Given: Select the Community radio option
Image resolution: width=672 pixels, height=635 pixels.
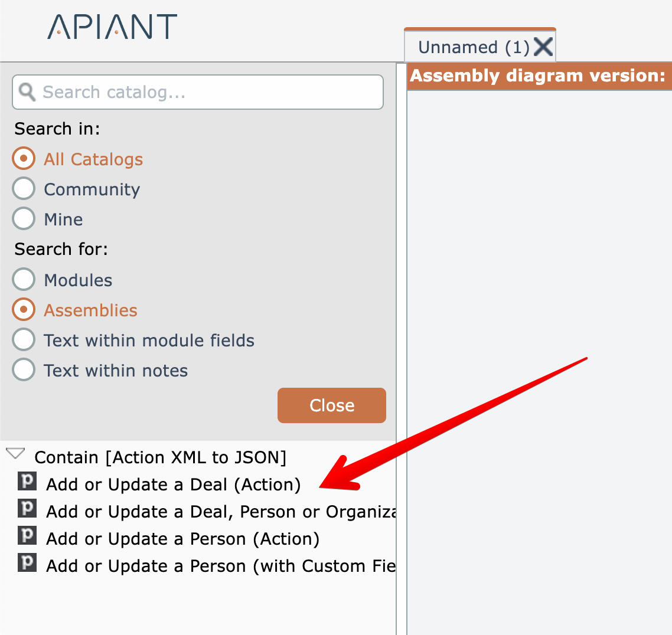Looking at the screenshot, I should [x=24, y=189].
